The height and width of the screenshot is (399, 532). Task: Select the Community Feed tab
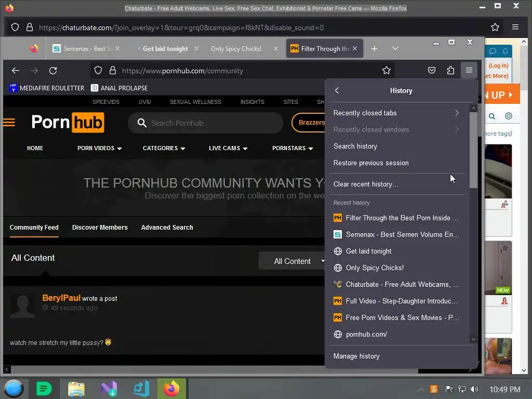click(x=34, y=228)
